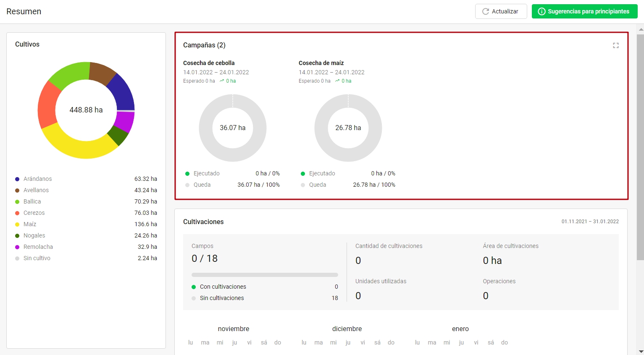Click the Cerezos legend color dot

pyautogui.click(x=17, y=213)
